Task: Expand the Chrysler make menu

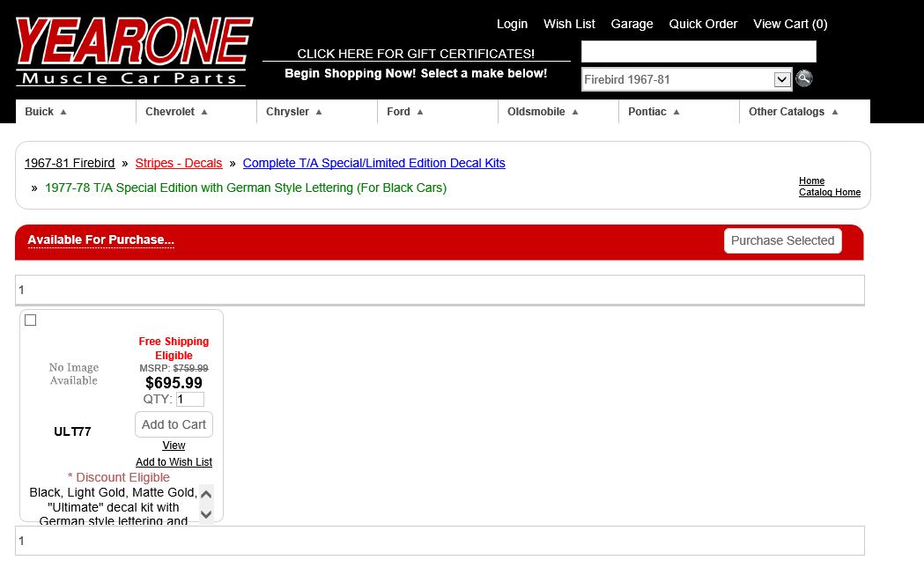Action: click(x=293, y=112)
